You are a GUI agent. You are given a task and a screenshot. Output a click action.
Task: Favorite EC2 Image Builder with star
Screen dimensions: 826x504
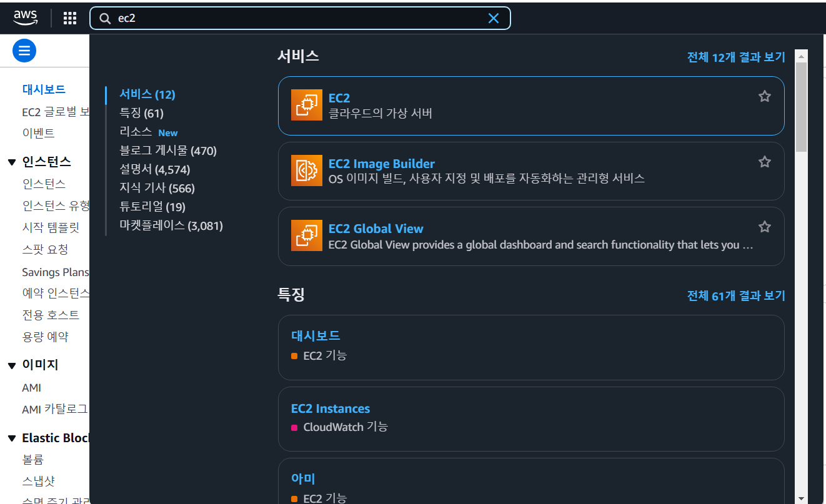[x=764, y=162]
